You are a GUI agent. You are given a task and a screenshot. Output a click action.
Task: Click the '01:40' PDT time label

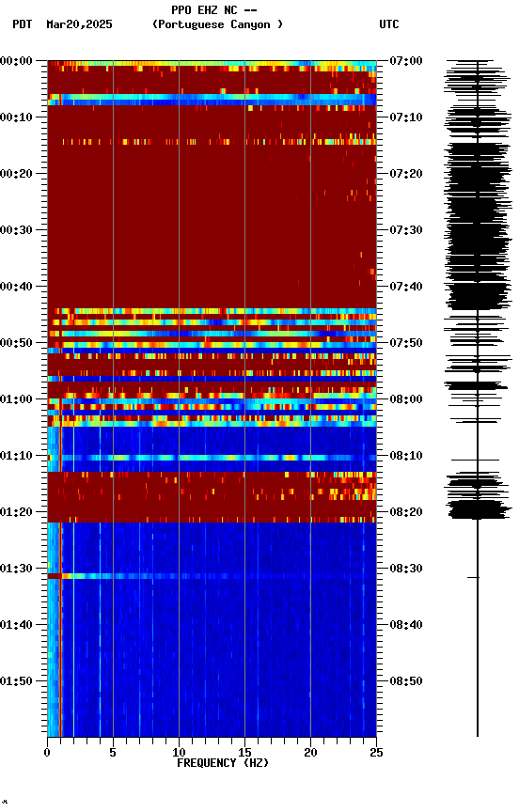pyautogui.click(x=16, y=625)
